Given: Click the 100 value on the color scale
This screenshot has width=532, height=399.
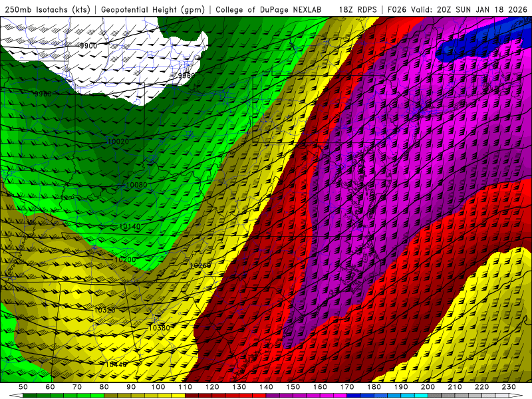Looking at the screenshot, I should point(158,387).
